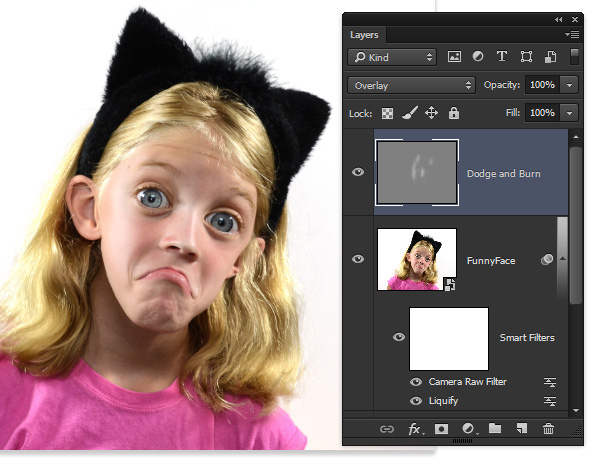Click the FunnyFace layer name
Screen dimensions: 600x458
click(491, 261)
